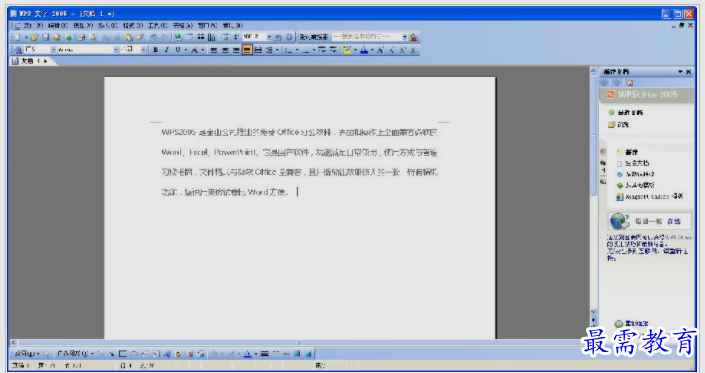Toggle distributed alignment button
The height and width of the screenshot is (373, 705).
pyautogui.click(x=258, y=50)
